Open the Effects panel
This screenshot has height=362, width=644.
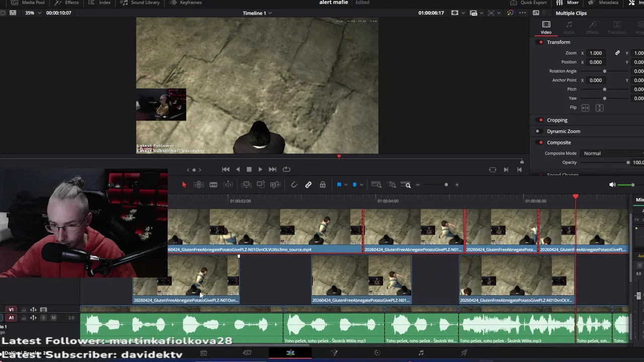(x=66, y=3)
